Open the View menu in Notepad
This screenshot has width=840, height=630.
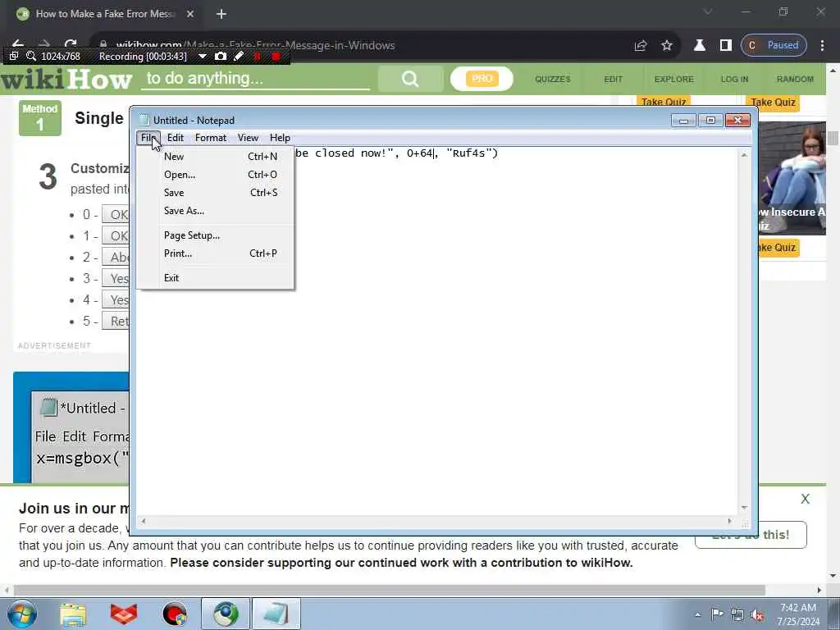coord(248,138)
